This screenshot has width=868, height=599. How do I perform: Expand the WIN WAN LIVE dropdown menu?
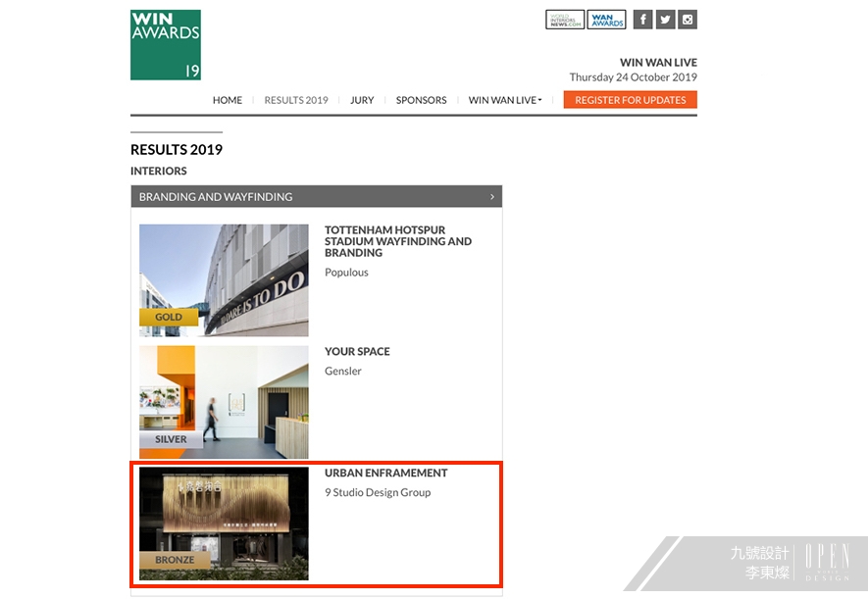pyautogui.click(x=505, y=100)
